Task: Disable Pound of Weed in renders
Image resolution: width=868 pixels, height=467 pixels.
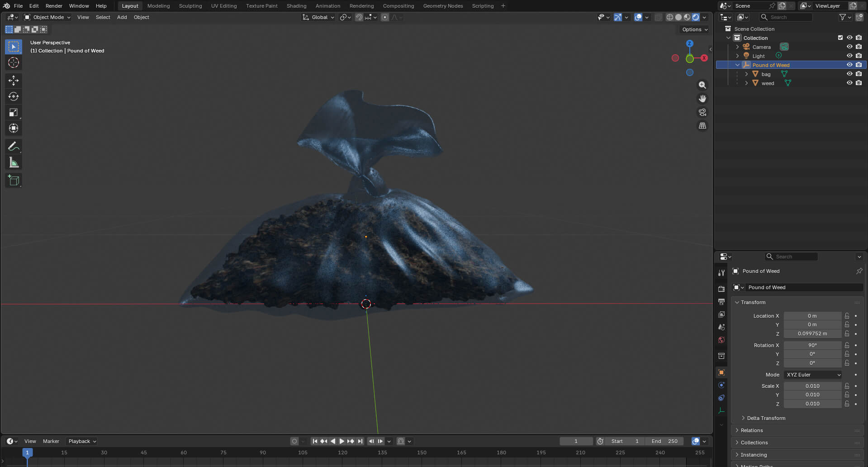Action: coord(859,65)
